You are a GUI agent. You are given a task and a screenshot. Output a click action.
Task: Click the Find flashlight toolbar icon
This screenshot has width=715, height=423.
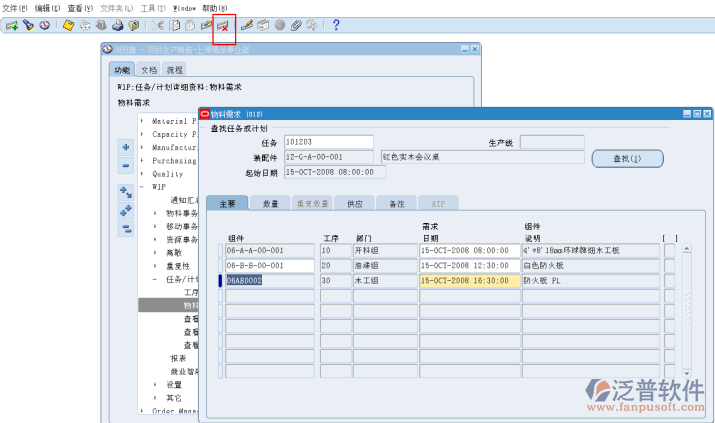[x=29, y=25]
